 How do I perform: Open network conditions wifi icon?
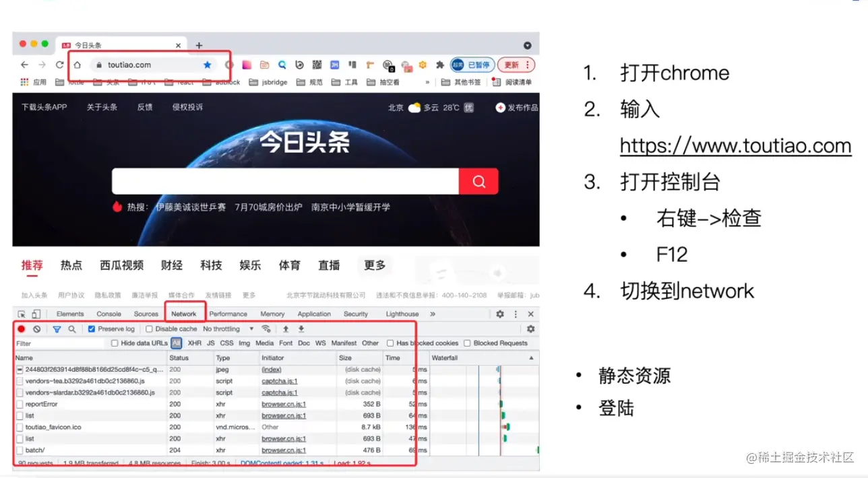[x=266, y=329]
